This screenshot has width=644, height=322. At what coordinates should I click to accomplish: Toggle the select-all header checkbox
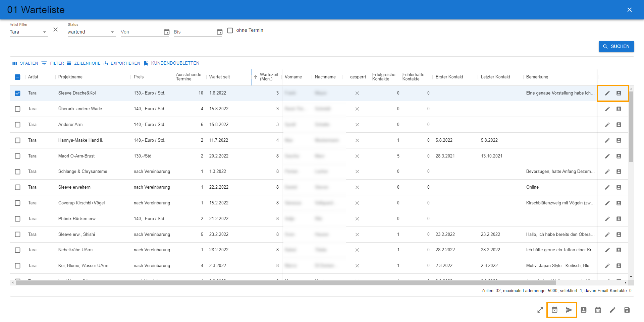click(x=18, y=77)
